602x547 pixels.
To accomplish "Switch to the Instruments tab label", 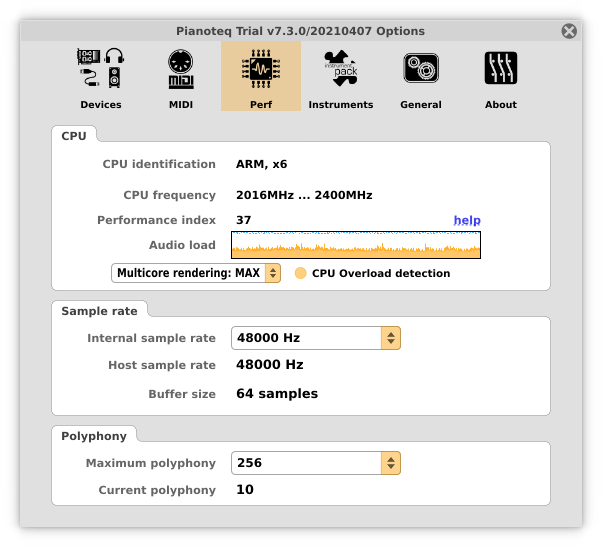I will click(341, 105).
